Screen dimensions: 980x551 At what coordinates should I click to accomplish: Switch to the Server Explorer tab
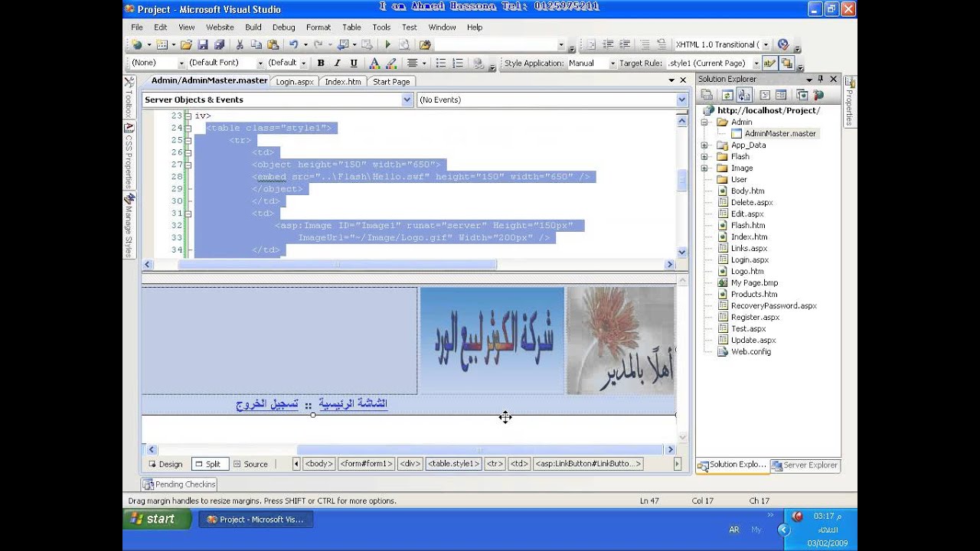(x=805, y=465)
